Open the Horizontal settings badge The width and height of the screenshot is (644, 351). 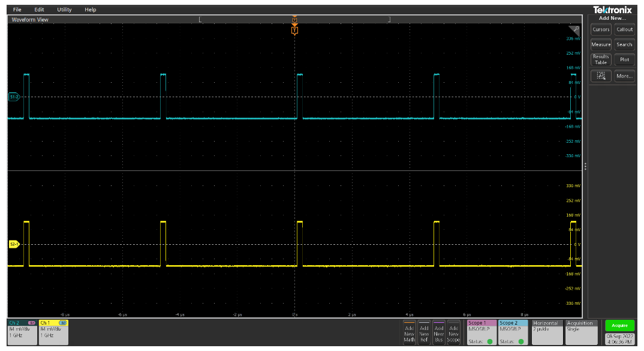tap(546, 332)
